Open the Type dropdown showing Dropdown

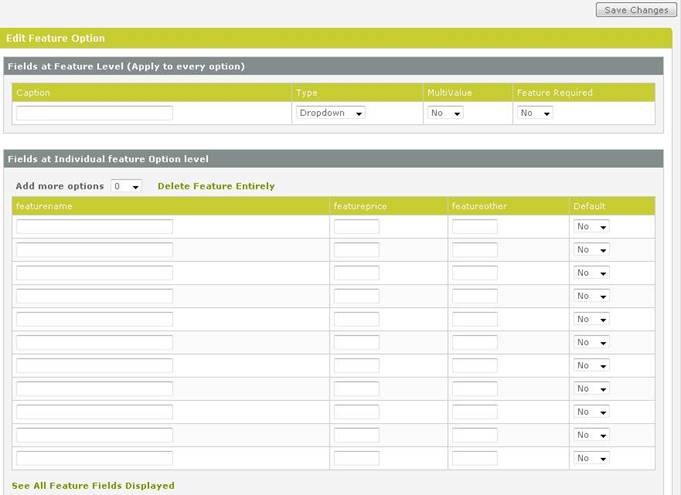click(x=330, y=113)
